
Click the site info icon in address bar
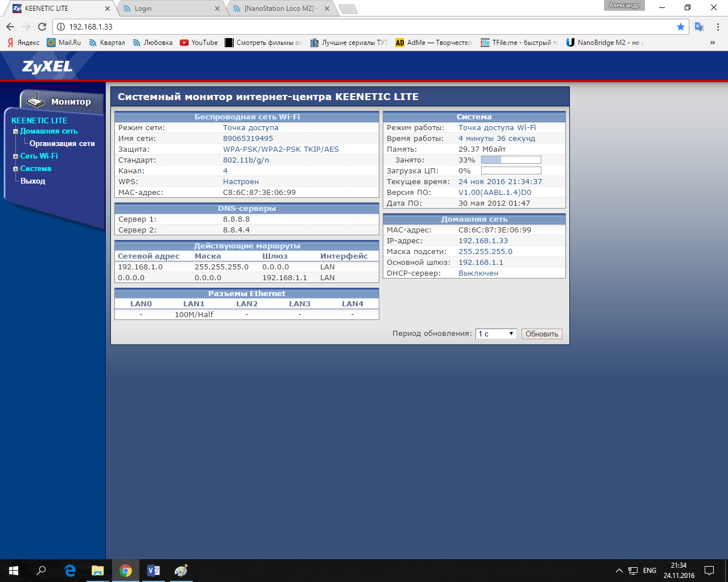point(61,27)
